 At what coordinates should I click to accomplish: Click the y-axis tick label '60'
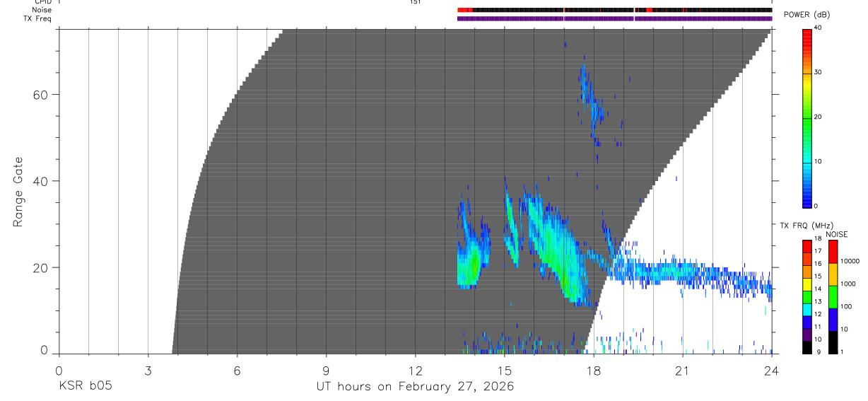(41, 95)
